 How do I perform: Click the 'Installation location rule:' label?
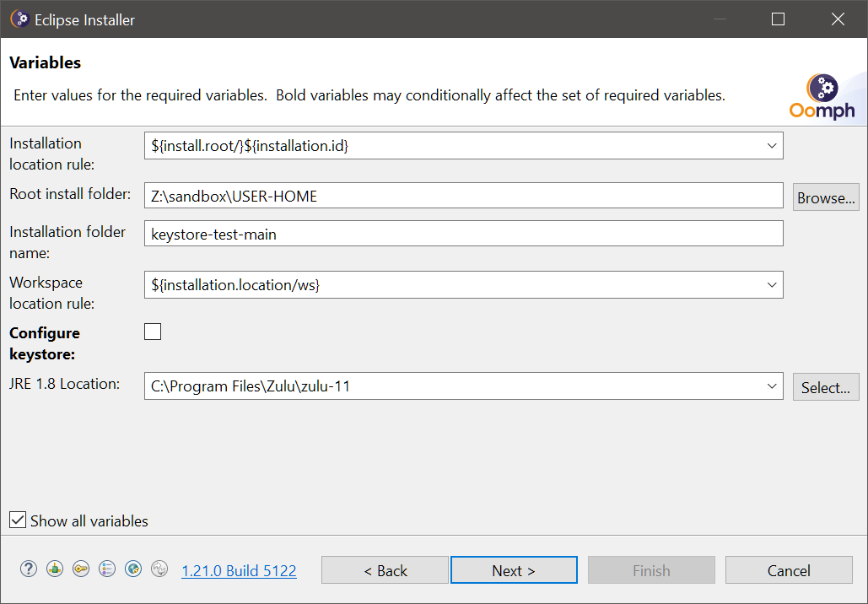tap(52, 154)
